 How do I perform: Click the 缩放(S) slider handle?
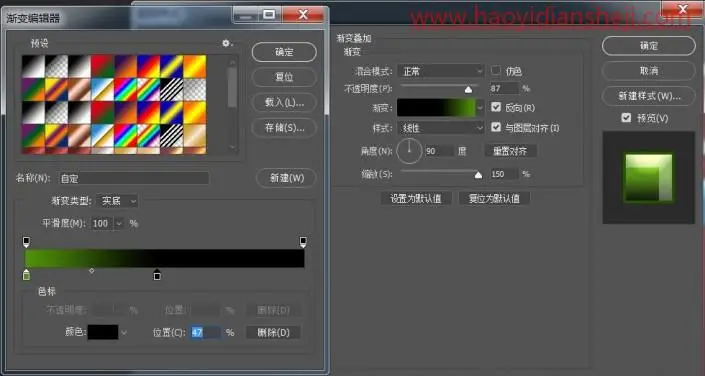478,175
